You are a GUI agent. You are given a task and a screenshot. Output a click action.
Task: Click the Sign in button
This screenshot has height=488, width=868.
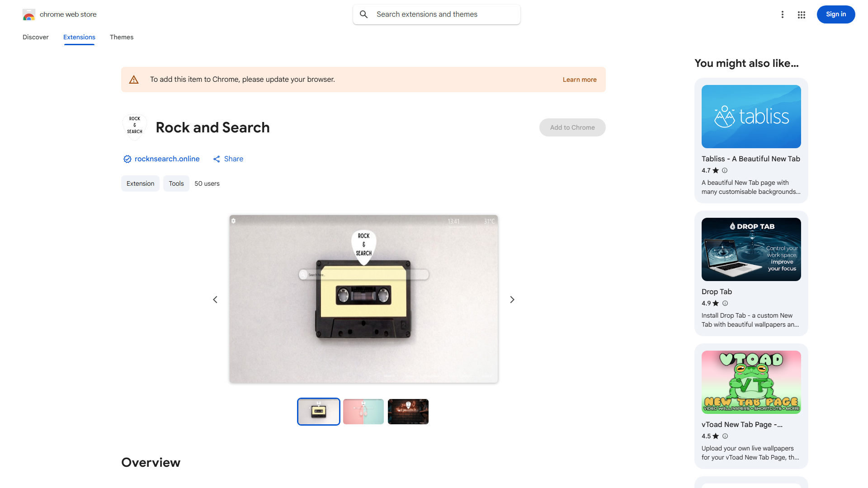[835, 14]
